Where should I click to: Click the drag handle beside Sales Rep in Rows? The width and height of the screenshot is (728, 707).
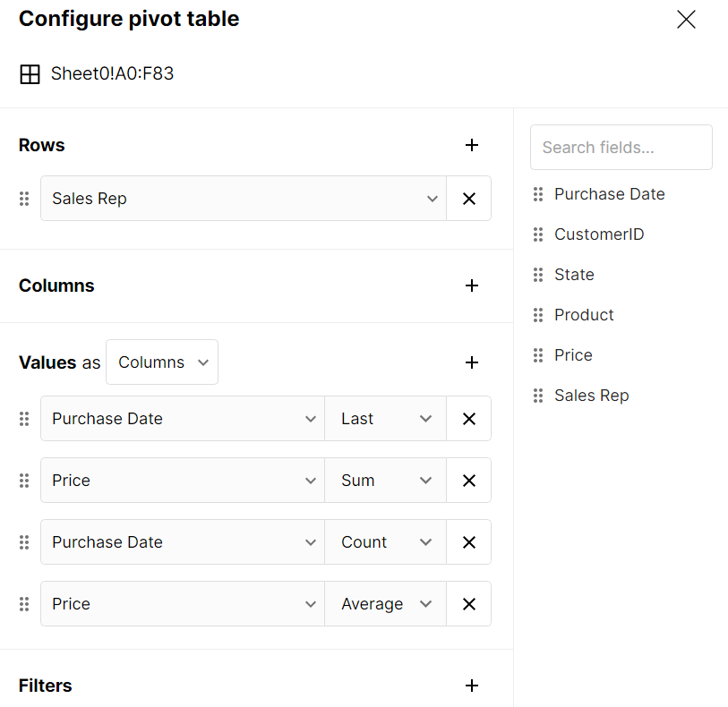pos(24,198)
